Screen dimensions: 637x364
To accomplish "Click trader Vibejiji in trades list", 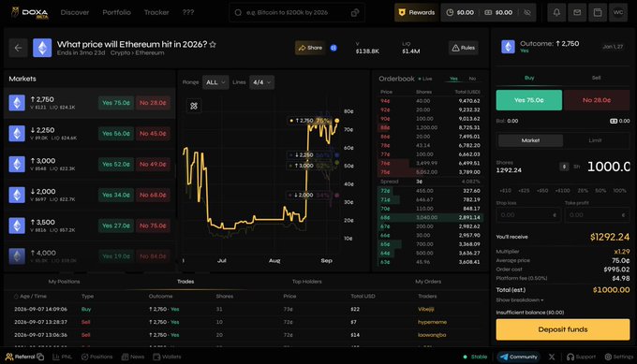I will point(425,309).
